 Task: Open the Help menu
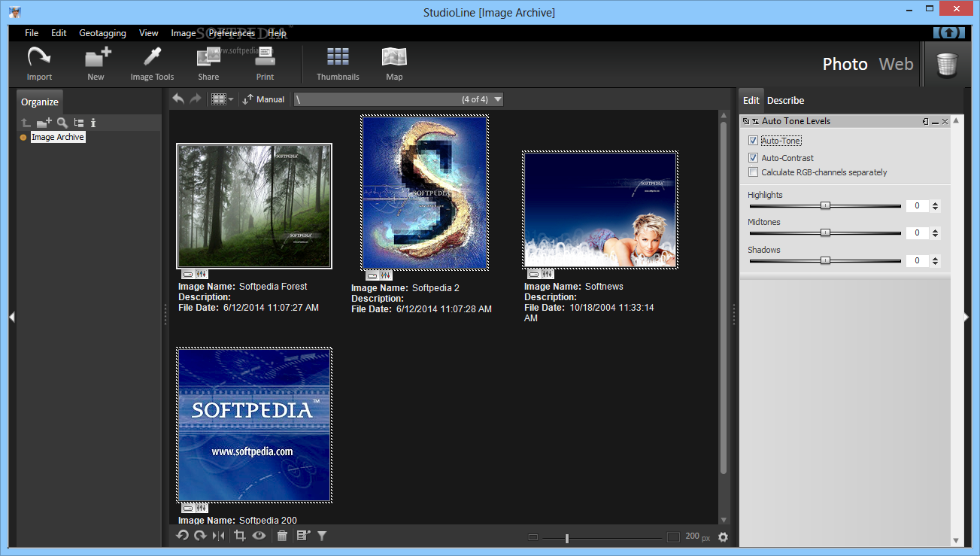pyautogui.click(x=277, y=33)
